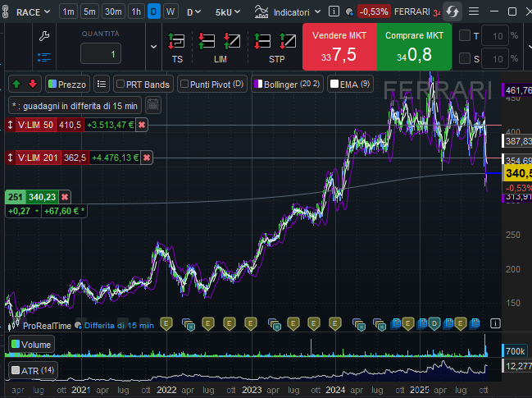This screenshot has width=532, height=398.
Task: Click the calendar icon beside delayed-data note
Action: coord(153,104)
